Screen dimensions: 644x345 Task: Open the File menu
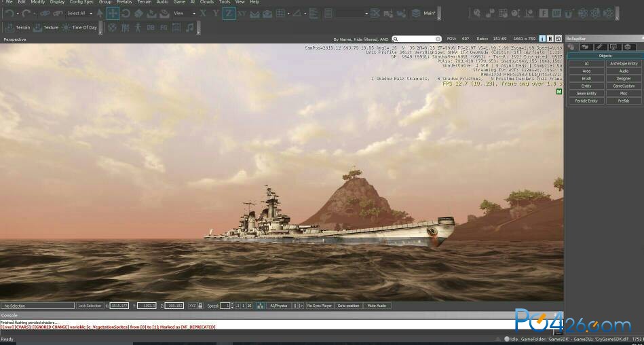pyautogui.click(x=9, y=2)
